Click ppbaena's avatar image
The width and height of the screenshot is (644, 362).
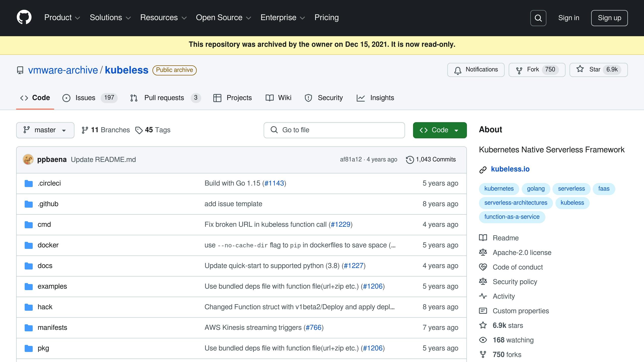(28, 160)
